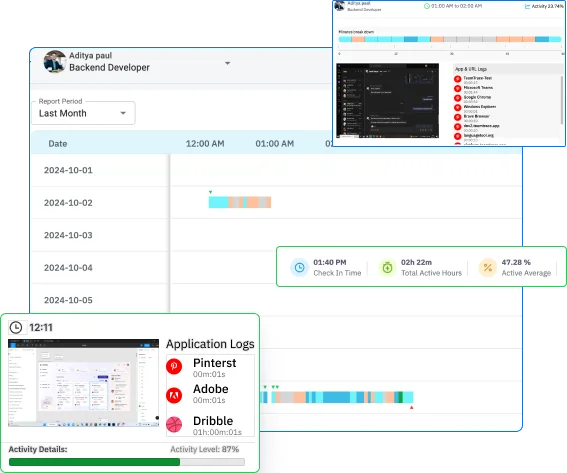The height and width of the screenshot is (473, 567).
Task: Click the red icon beside Brave Browser
Action: (457, 117)
